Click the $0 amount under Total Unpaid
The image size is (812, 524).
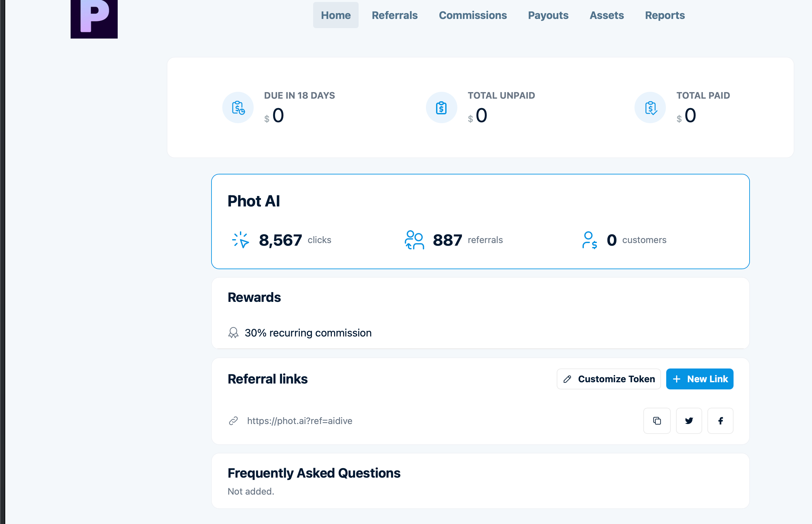tap(477, 116)
